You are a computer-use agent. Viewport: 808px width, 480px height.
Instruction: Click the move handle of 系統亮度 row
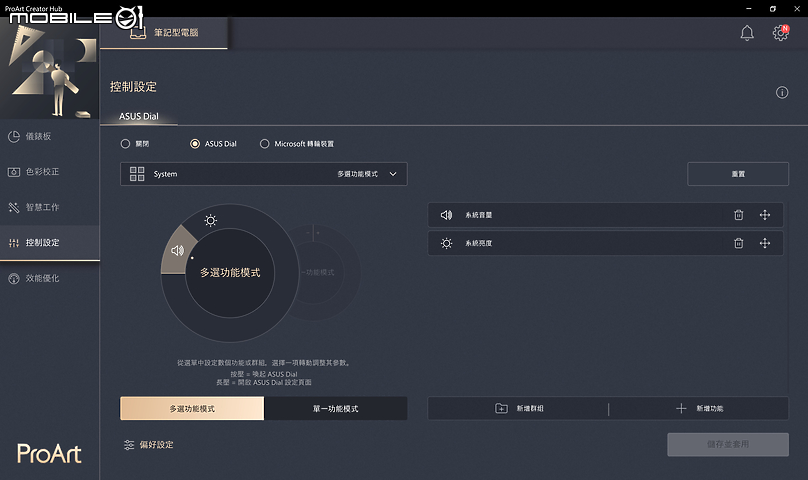[765, 243]
